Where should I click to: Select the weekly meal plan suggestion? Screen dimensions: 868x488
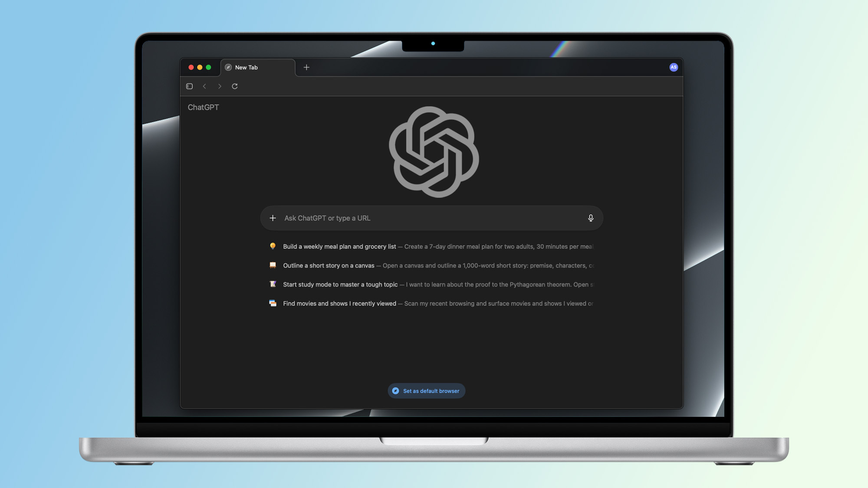tap(340, 246)
